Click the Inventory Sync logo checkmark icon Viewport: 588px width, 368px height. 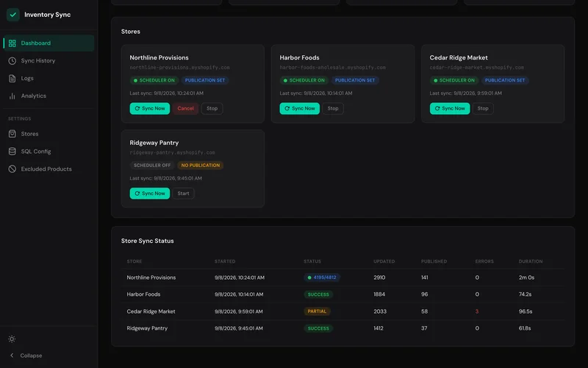tap(12, 15)
